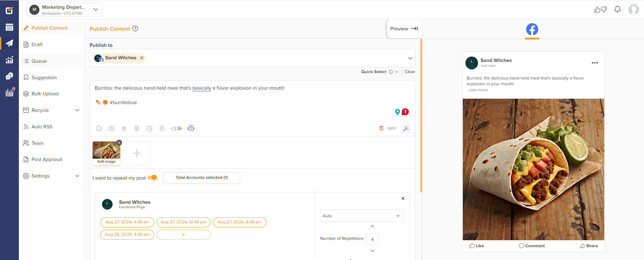This screenshot has height=260, width=644.
Task: Click into the post text editor
Action: click(252, 101)
